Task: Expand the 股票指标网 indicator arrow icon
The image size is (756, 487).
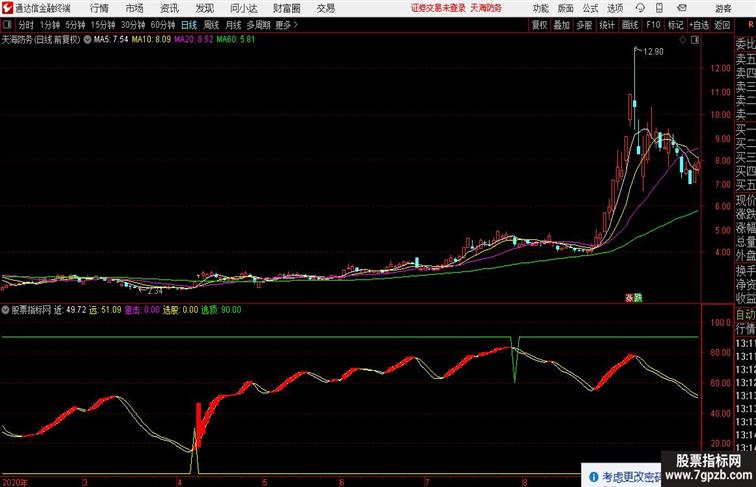Action: [x=5, y=310]
